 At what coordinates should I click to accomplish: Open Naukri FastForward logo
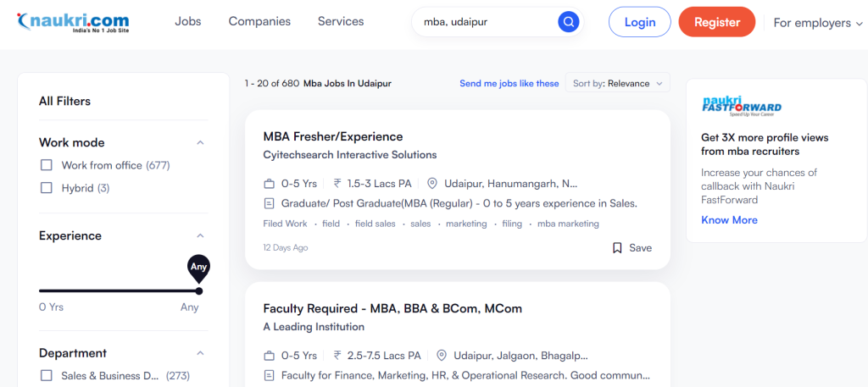(x=741, y=106)
